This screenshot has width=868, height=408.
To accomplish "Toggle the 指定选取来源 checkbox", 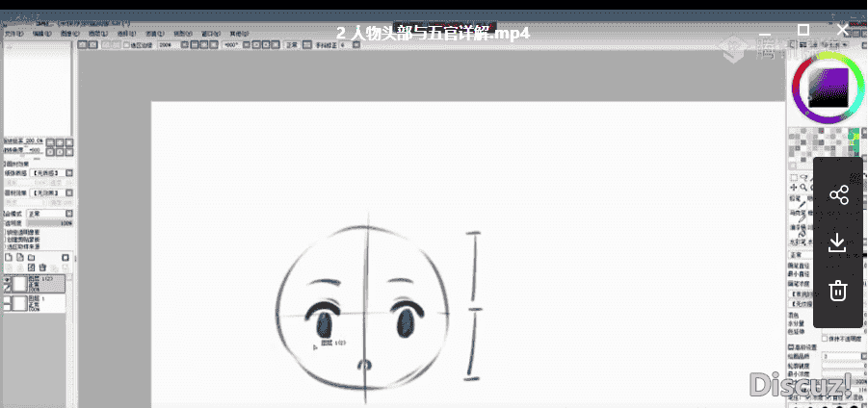I will (x=6, y=246).
